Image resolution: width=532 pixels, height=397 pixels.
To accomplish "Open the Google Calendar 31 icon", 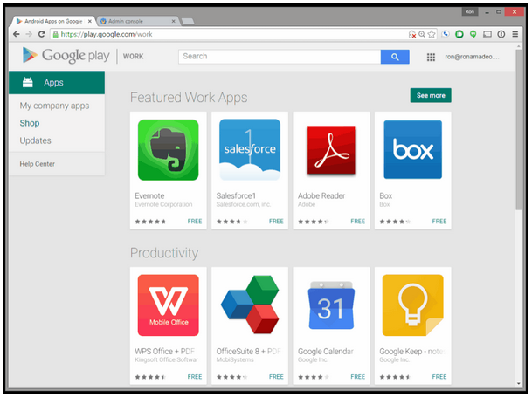I will click(x=331, y=305).
